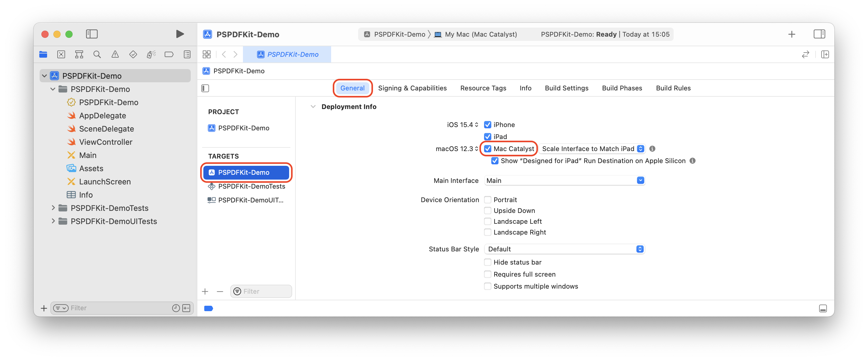Open the Status Bar Style dropdown
Image resolution: width=868 pixels, height=361 pixels.
point(564,249)
